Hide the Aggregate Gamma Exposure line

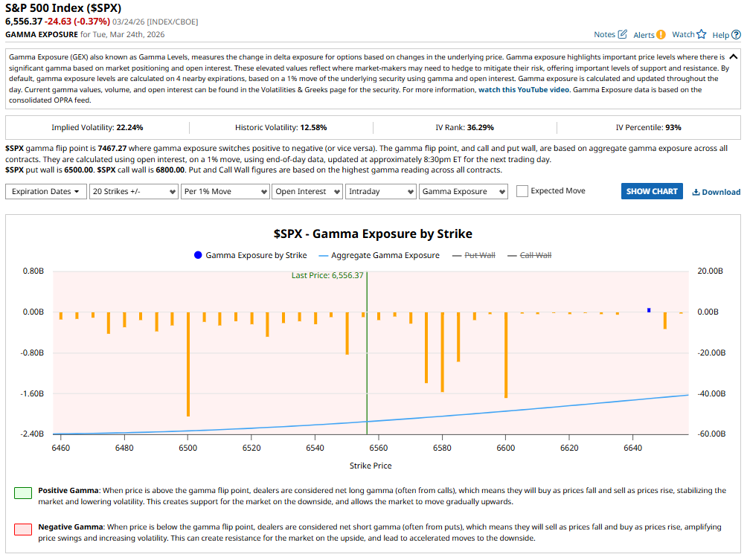385,255
